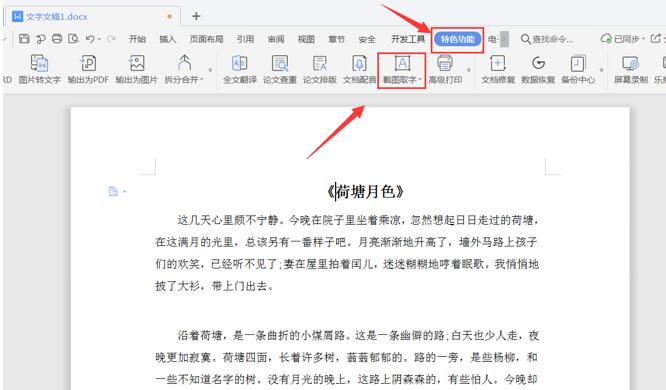
Task: Open the 开发工具 (Developer Tools) tab
Action: tap(408, 39)
